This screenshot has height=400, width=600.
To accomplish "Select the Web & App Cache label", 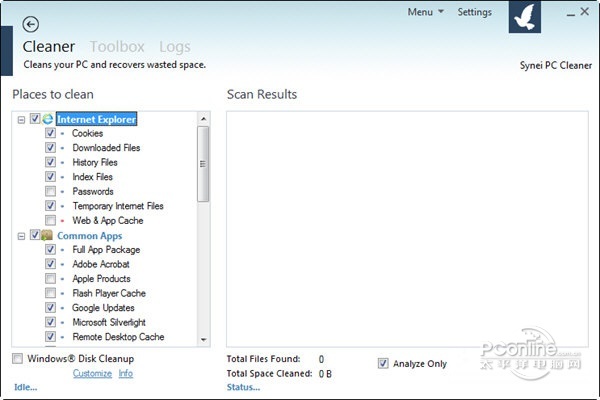I will pyautogui.click(x=108, y=220).
